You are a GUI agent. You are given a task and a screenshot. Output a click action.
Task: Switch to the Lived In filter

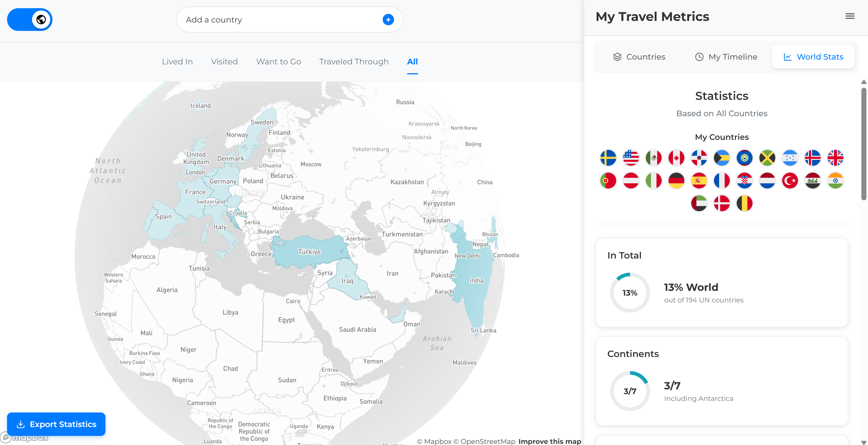coord(177,61)
